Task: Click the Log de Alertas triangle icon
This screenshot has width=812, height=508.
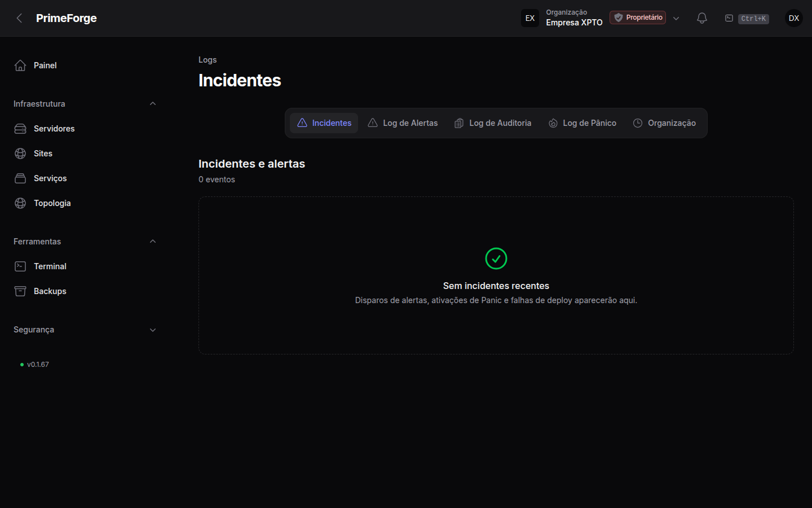Action: (x=373, y=123)
